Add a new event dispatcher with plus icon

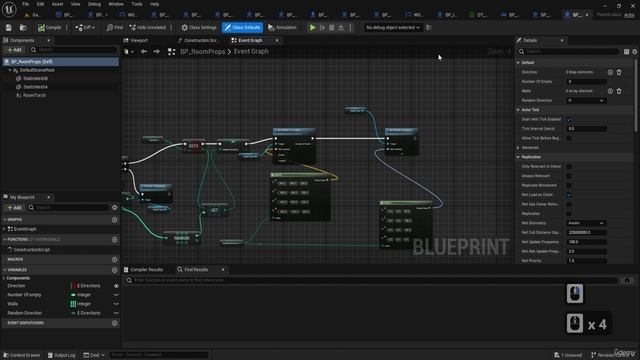click(x=115, y=323)
